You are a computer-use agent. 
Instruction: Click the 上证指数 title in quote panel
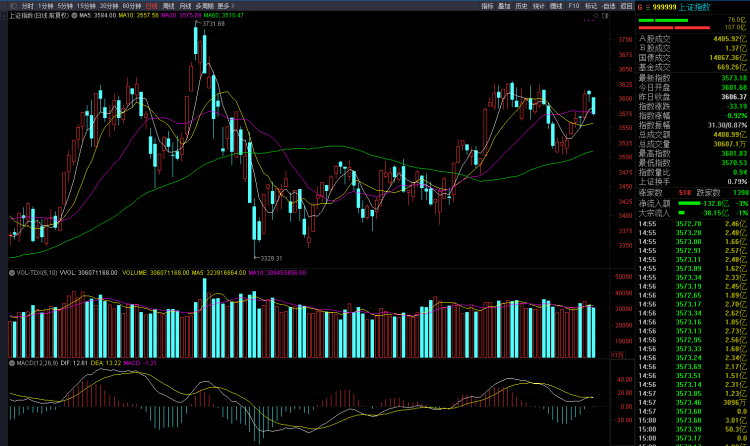pos(696,6)
